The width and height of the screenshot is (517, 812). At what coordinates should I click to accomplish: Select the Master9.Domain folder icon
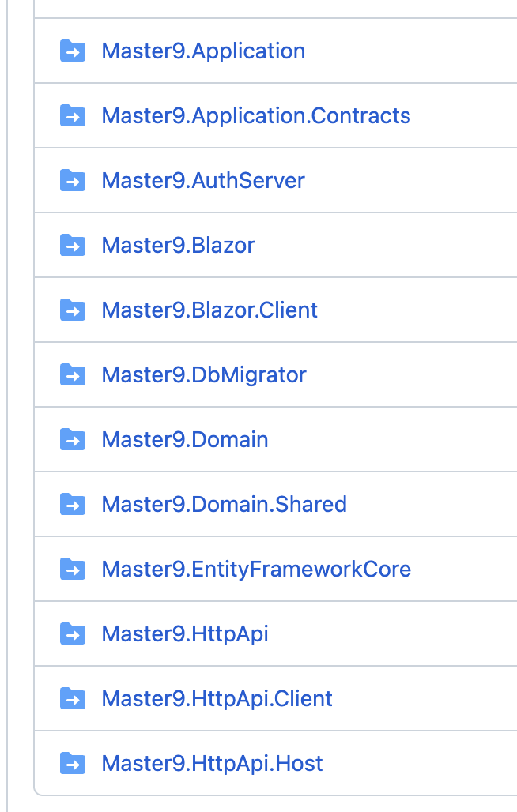[73, 440]
